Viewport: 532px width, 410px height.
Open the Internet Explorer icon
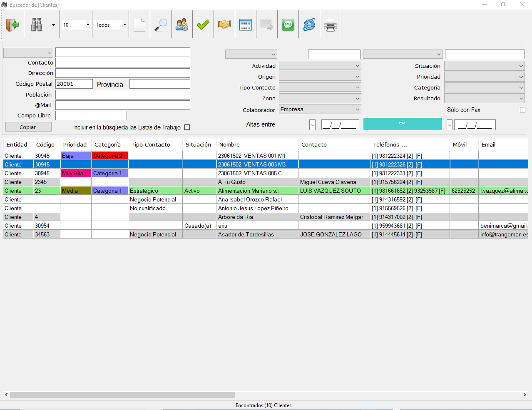click(x=309, y=25)
